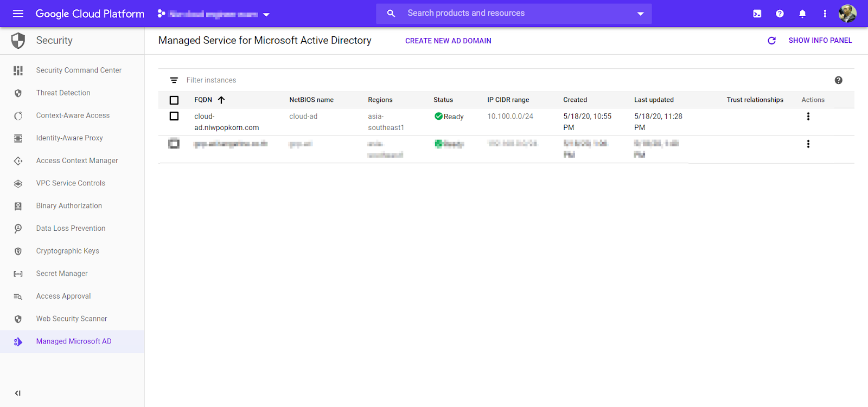
Task: Open the user account avatar
Action: click(847, 14)
